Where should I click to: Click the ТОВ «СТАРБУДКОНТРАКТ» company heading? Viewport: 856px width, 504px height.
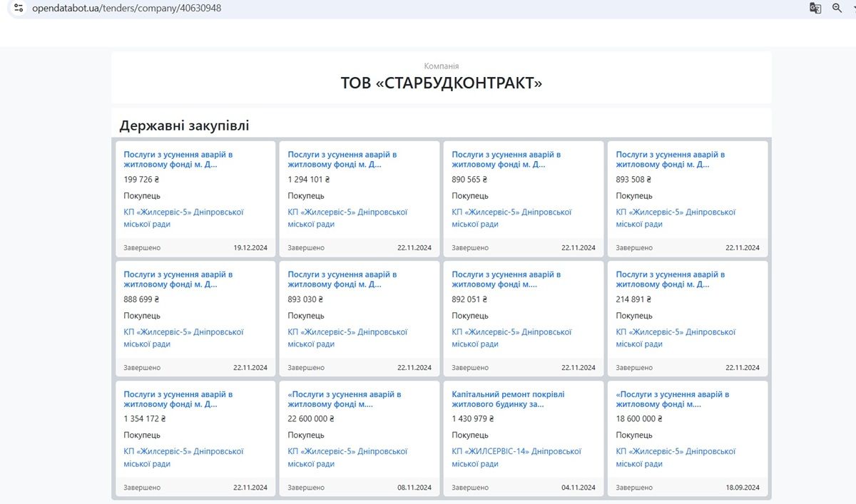point(442,83)
